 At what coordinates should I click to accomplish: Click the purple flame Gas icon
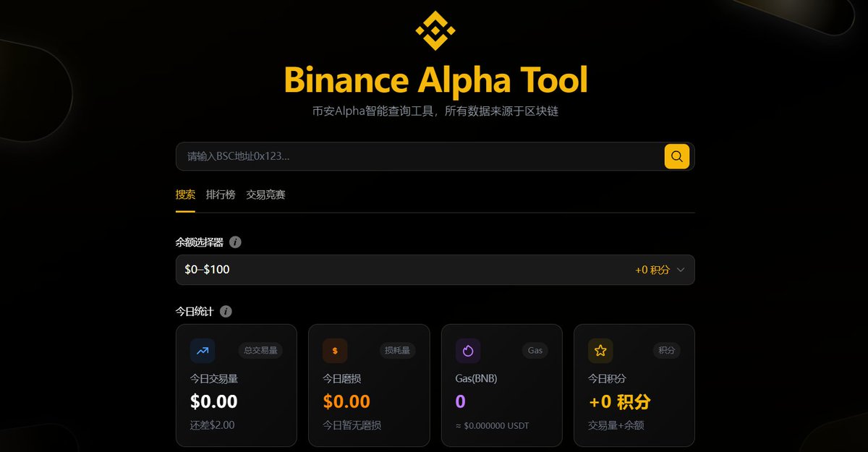pos(468,351)
